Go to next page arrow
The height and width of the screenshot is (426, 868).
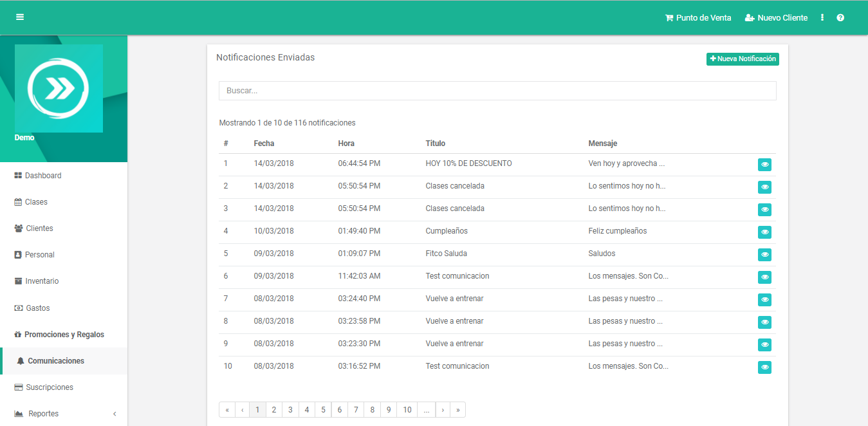[x=443, y=410]
